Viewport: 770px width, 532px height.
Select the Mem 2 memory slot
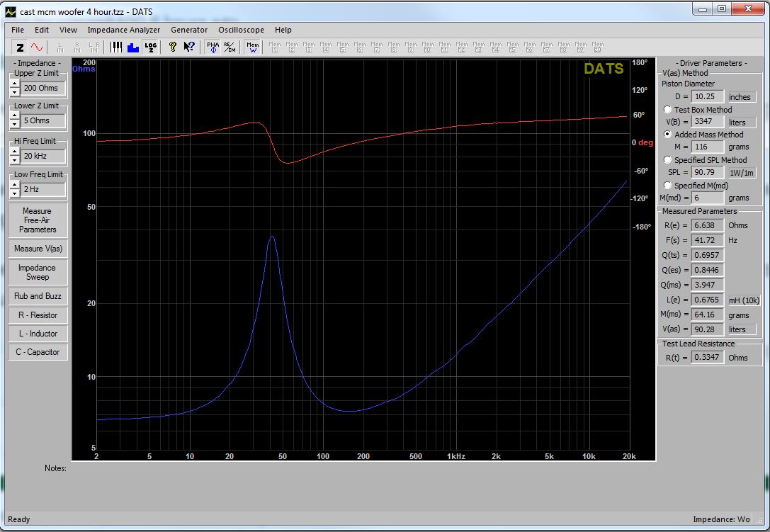coord(292,47)
